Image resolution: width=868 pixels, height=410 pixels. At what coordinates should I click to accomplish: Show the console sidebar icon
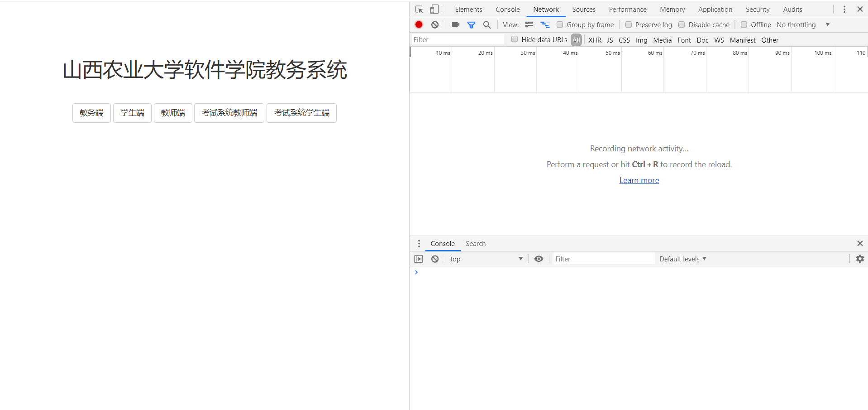pos(419,259)
